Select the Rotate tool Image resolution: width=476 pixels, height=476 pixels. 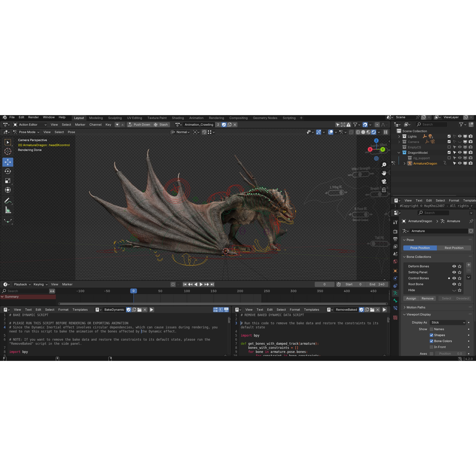pos(8,171)
